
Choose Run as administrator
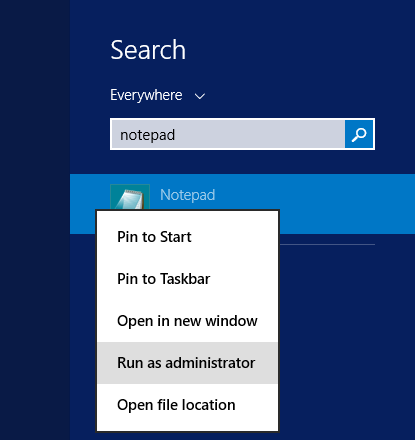point(187,363)
